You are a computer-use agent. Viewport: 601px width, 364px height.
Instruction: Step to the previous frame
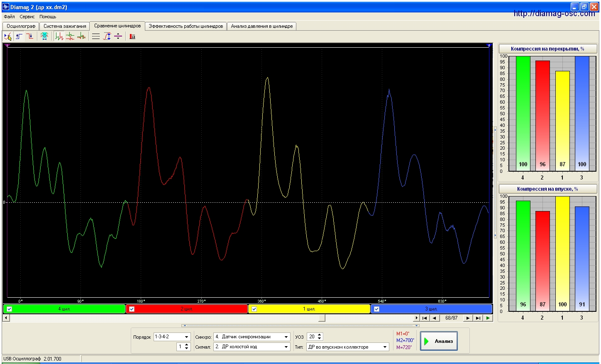(x=434, y=318)
